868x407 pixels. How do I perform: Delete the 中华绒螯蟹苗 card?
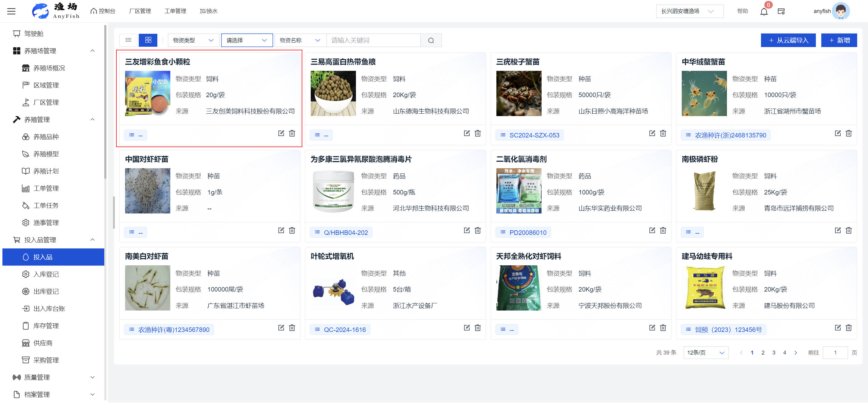click(848, 134)
